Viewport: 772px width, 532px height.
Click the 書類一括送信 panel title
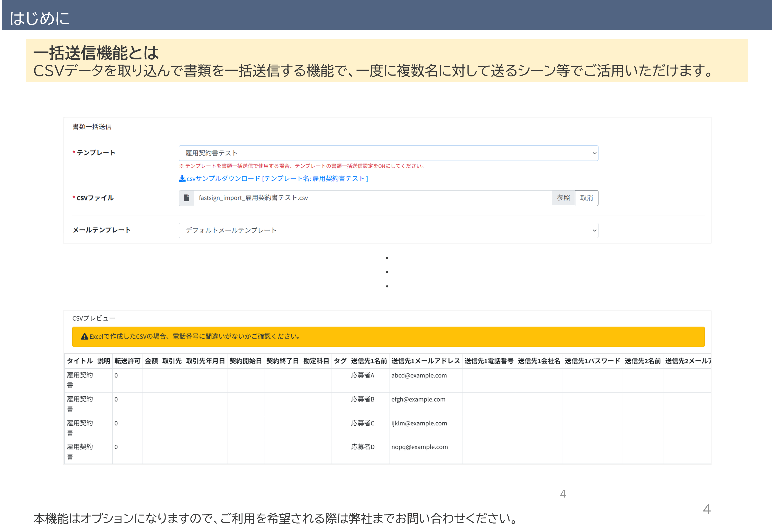pyautogui.click(x=92, y=127)
